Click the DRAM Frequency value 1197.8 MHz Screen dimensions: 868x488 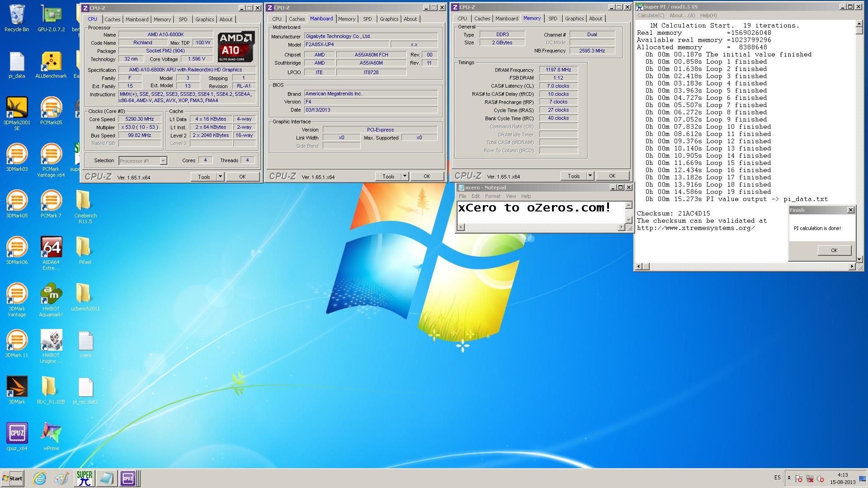click(x=558, y=70)
